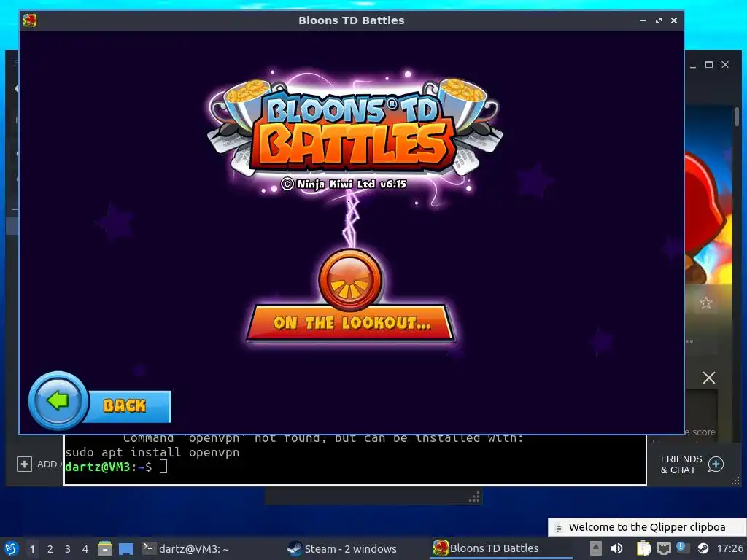Click the Add plus icon in Steam

pos(24,464)
